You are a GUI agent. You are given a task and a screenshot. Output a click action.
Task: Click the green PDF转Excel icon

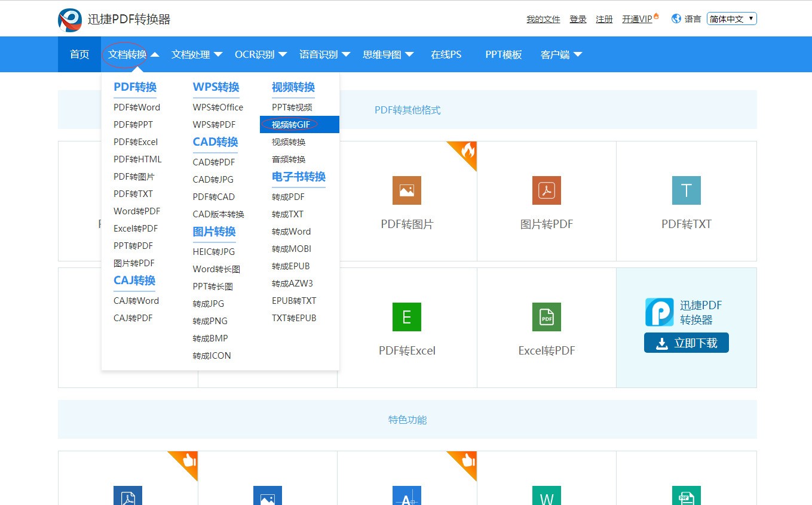tap(407, 317)
